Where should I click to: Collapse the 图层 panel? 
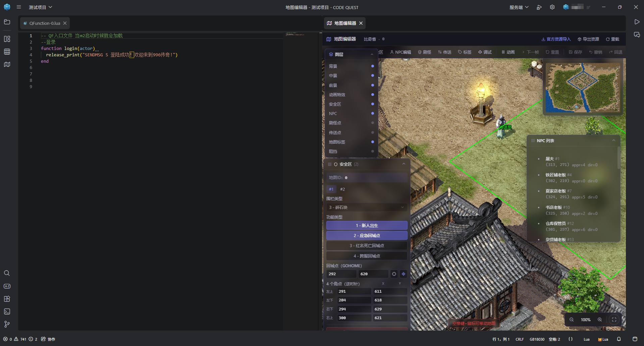coord(372,54)
